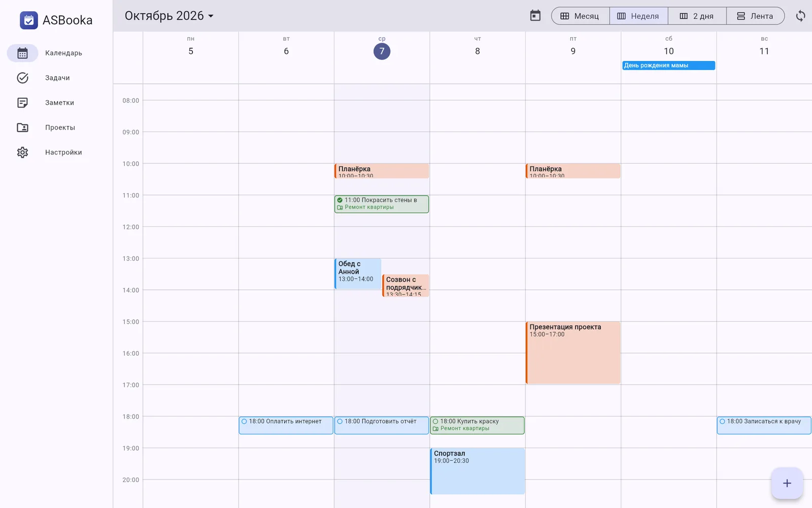
Task: Click the Заметки sidebar label
Action: click(59, 103)
